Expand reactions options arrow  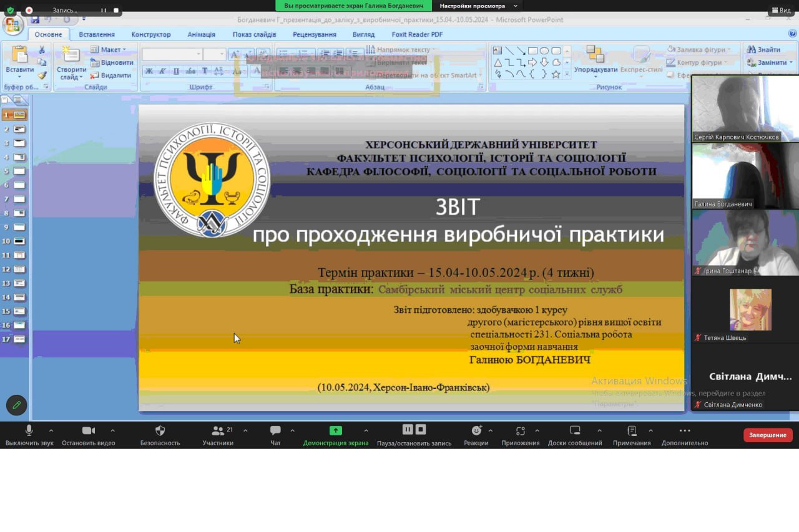(x=491, y=430)
